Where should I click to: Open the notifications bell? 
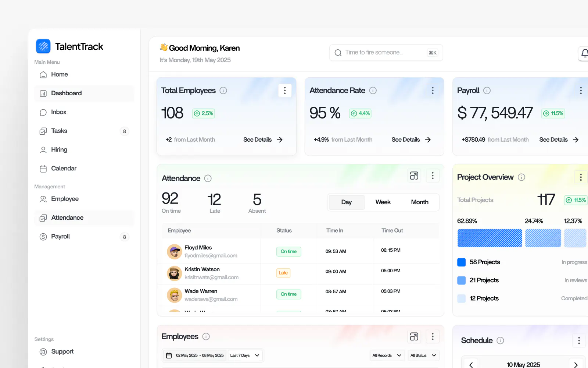point(584,54)
